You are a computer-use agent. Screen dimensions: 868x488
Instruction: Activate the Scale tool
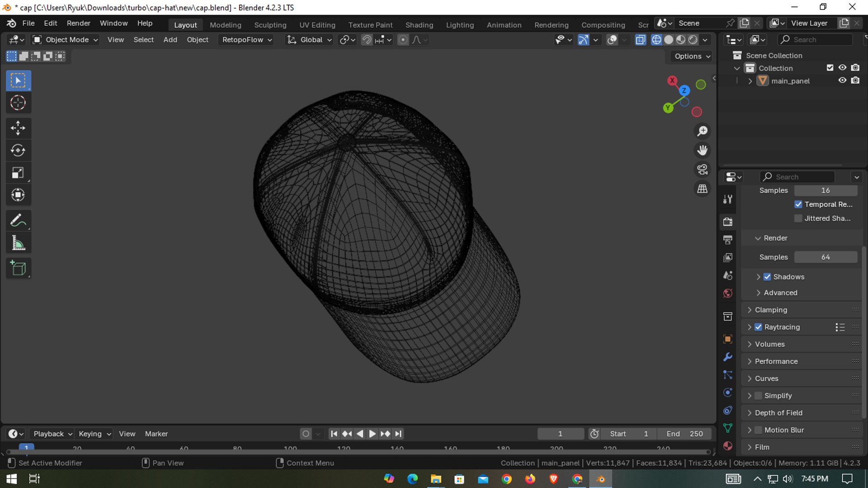click(18, 173)
